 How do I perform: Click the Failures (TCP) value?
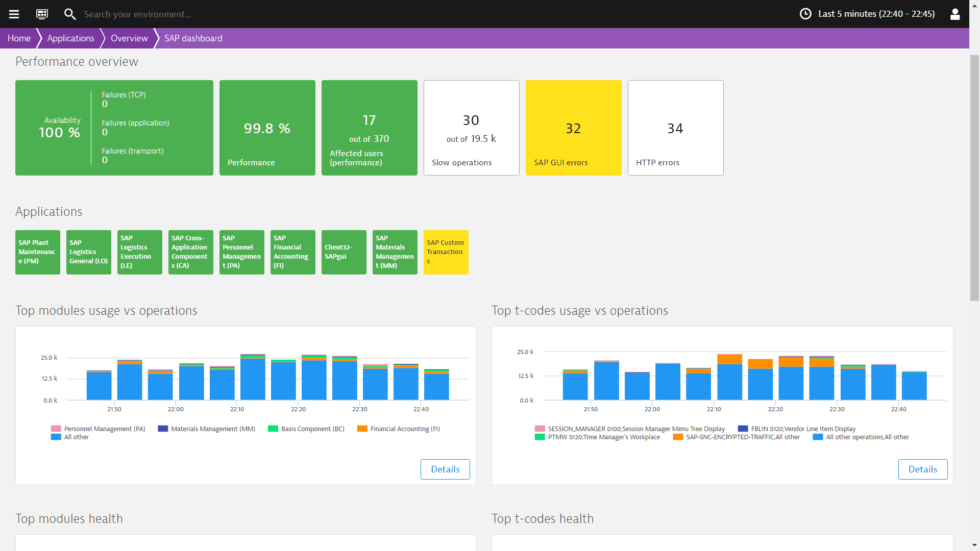105,104
